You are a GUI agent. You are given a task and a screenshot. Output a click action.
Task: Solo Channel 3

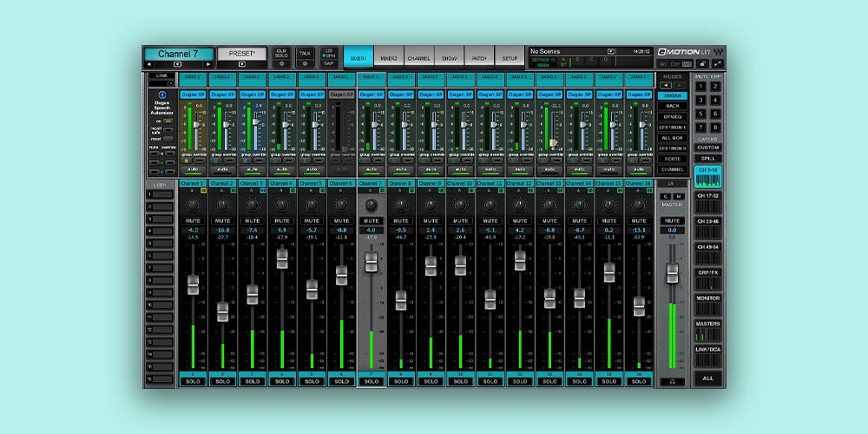point(252,381)
